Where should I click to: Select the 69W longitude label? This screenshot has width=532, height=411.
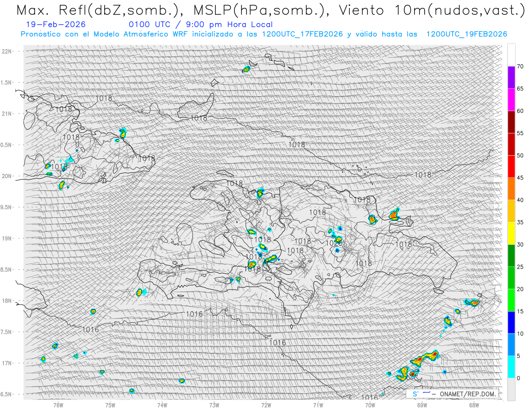[422, 405]
